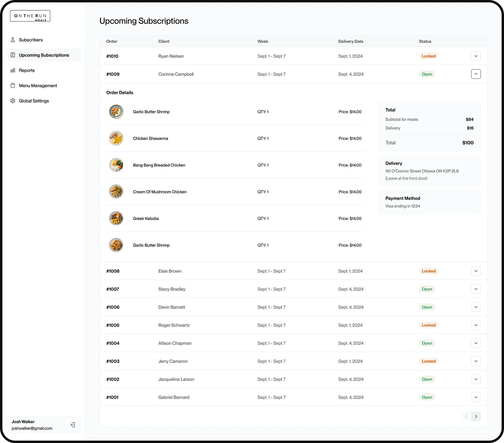
Task: Click the Greek Kebobs meal thumbnail
Action: point(116,218)
